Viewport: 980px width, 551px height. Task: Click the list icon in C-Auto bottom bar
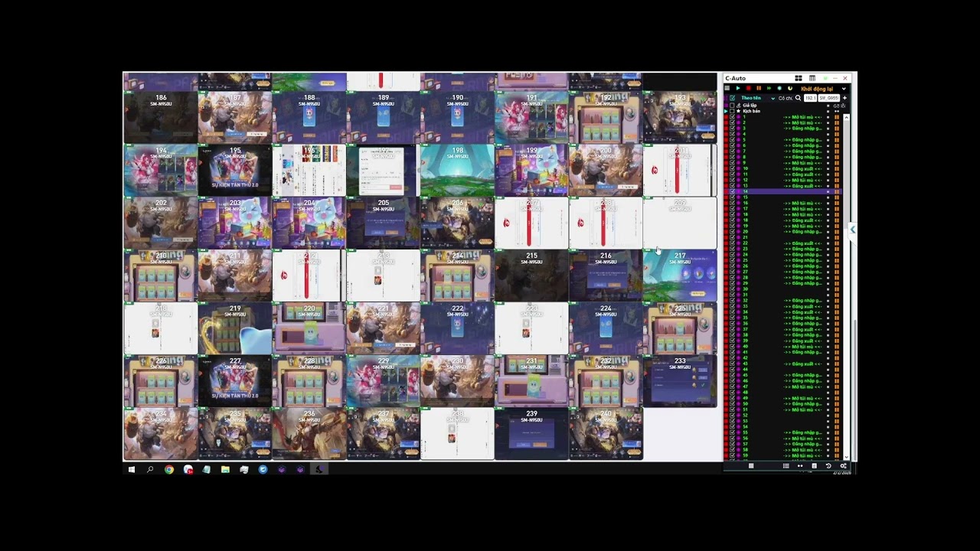(786, 465)
